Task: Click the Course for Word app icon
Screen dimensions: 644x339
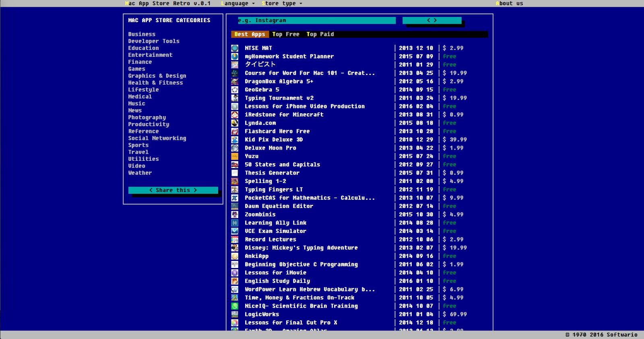Action: (235, 73)
